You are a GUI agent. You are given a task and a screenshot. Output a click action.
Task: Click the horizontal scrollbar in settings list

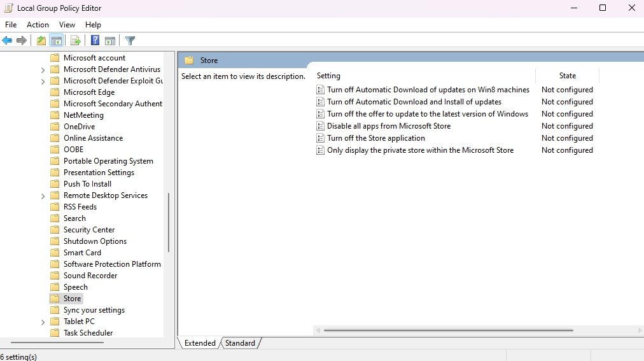click(x=448, y=330)
